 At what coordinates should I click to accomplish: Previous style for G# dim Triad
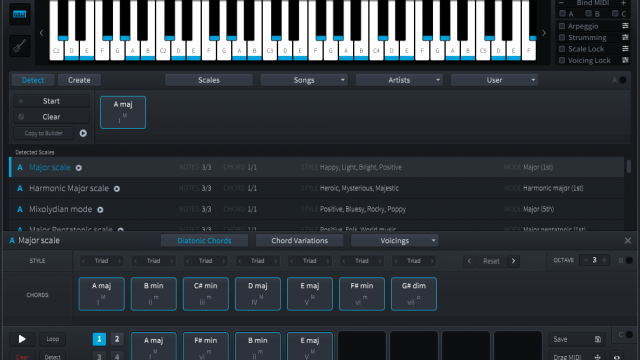396,261
